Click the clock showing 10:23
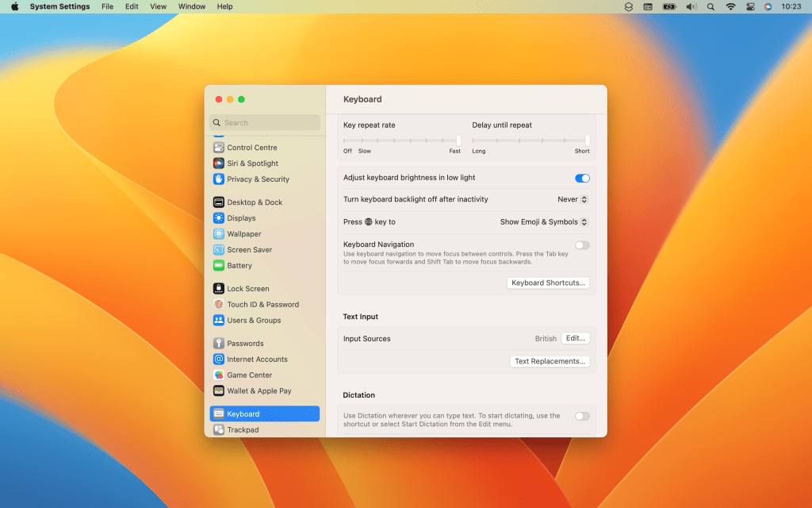This screenshot has width=812, height=508. click(791, 6)
